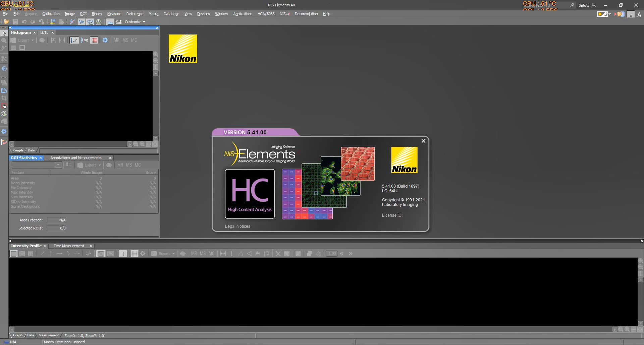Collapse the bottom docking pane with chevrons
The image size is (644, 345).
coord(10,241)
